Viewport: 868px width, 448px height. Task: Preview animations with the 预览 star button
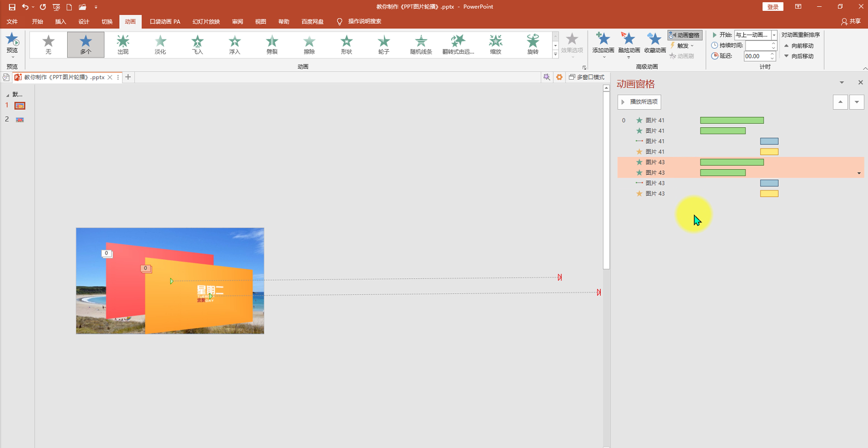pos(12,44)
